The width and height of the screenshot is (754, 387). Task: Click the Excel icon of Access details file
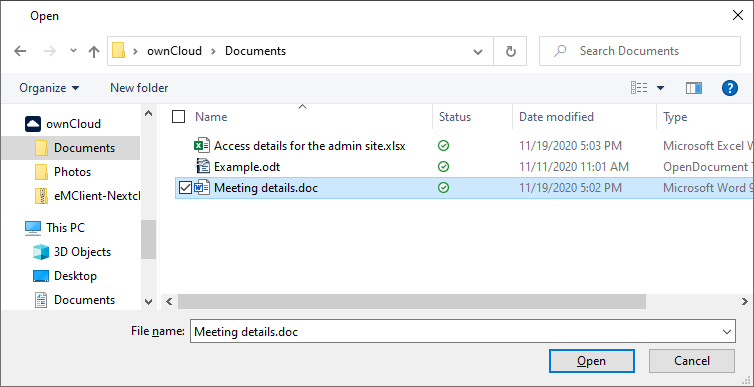(201, 145)
